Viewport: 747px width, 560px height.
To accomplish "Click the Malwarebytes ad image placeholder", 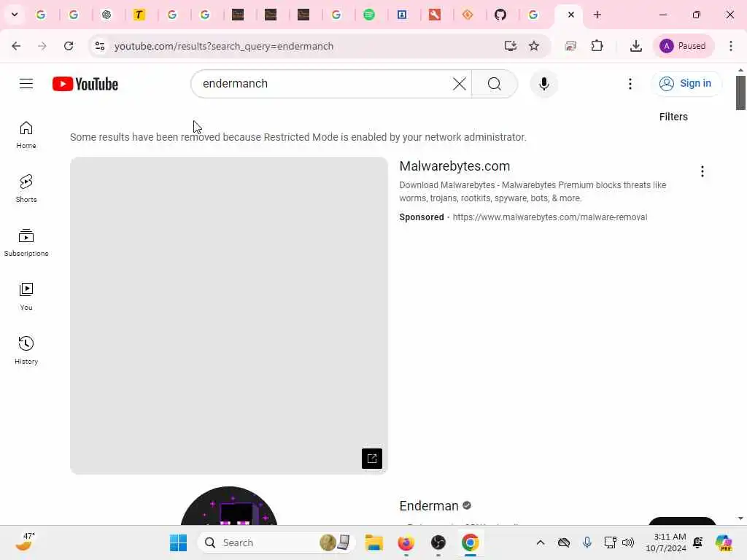I will pyautogui.click(x=229, y=316).
